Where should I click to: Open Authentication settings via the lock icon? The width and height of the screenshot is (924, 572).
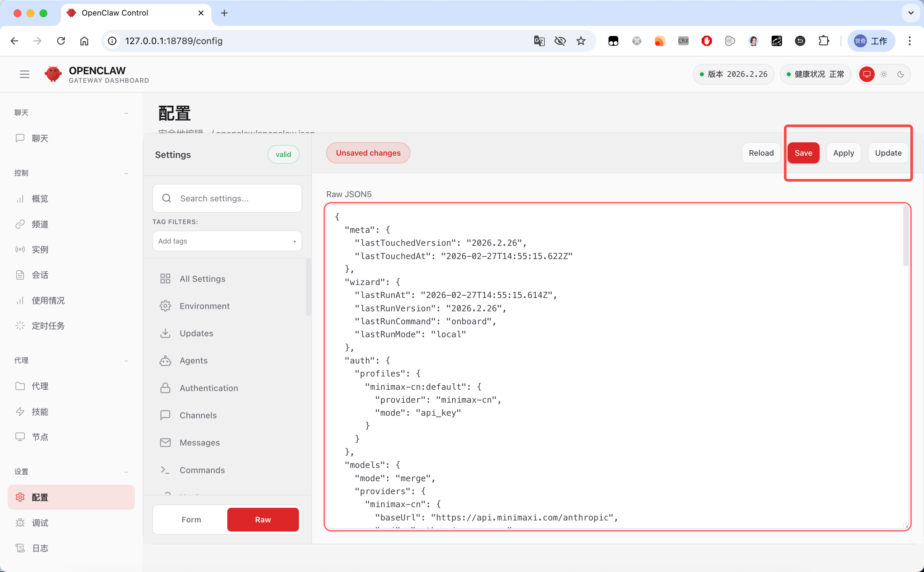(x=166, y=388)
